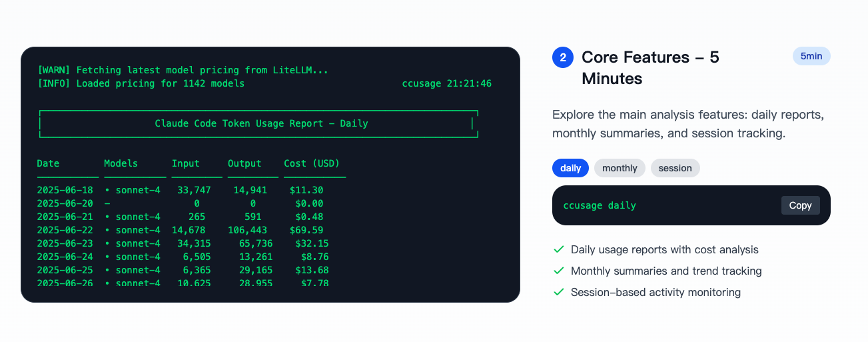The image size is (868, 342).
Task: Click the checkmark beside Daily usage reports
Action: pos(559,249)
